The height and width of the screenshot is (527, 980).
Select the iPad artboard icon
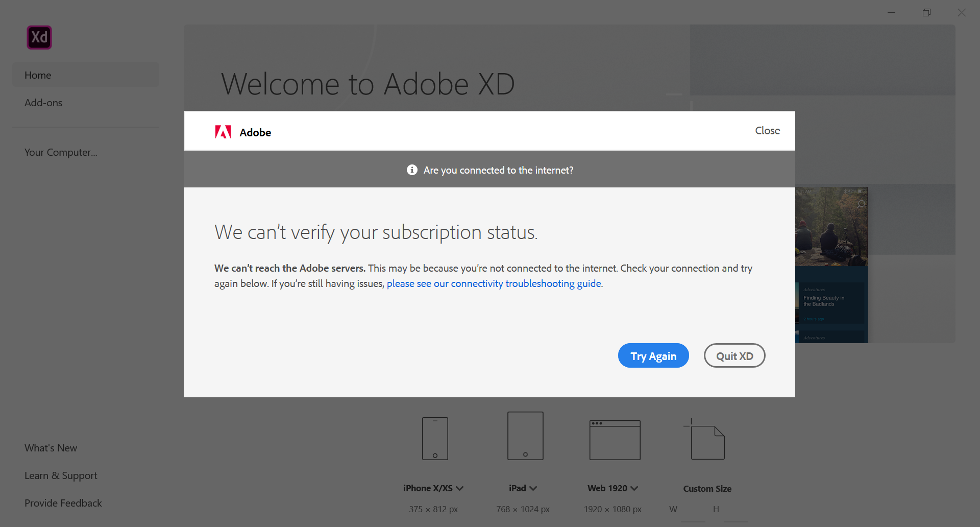525,436
